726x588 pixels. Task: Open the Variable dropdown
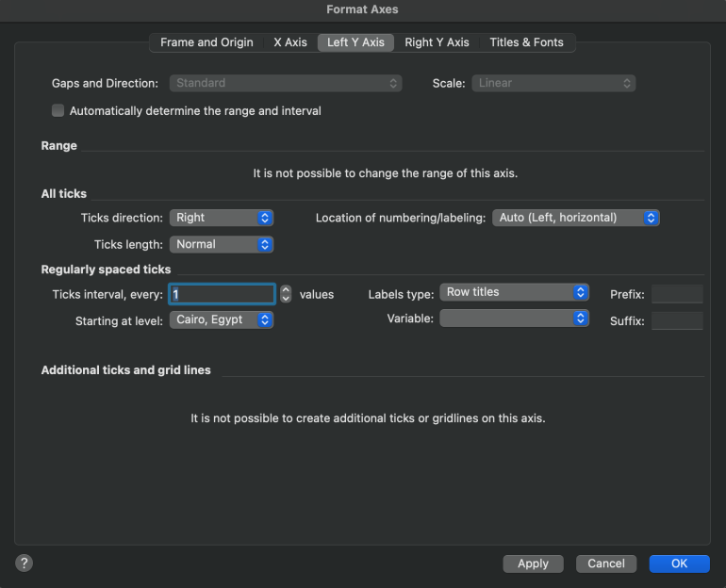[x=514, y=318]
